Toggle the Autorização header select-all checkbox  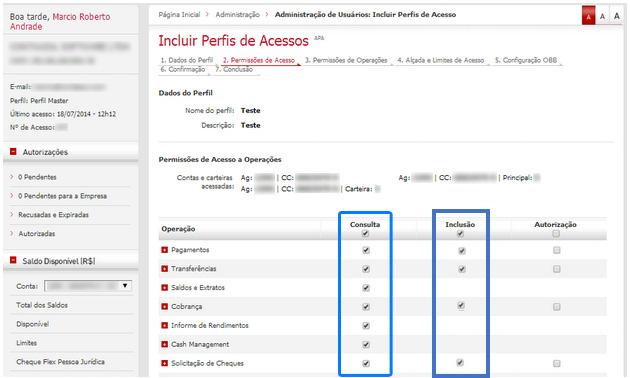click(556, 233)
